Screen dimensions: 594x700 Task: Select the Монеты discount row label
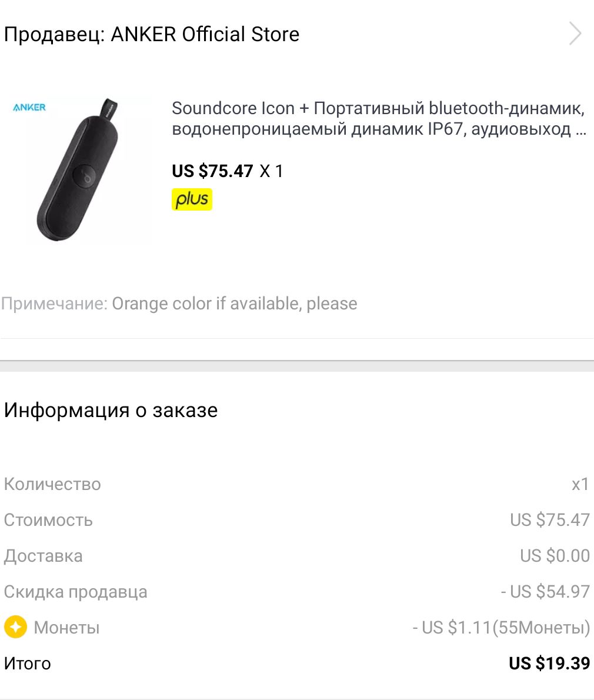pyautogui.click(x=66, y=628)
